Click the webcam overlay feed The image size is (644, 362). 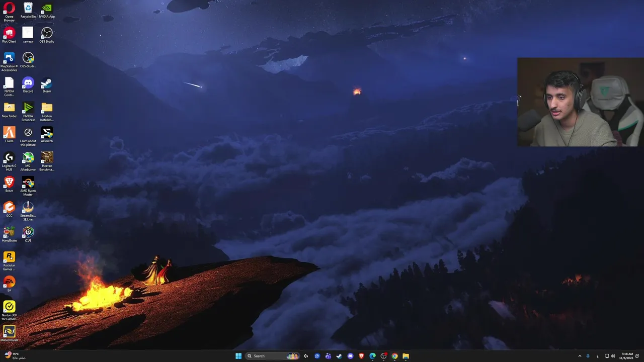581,102
